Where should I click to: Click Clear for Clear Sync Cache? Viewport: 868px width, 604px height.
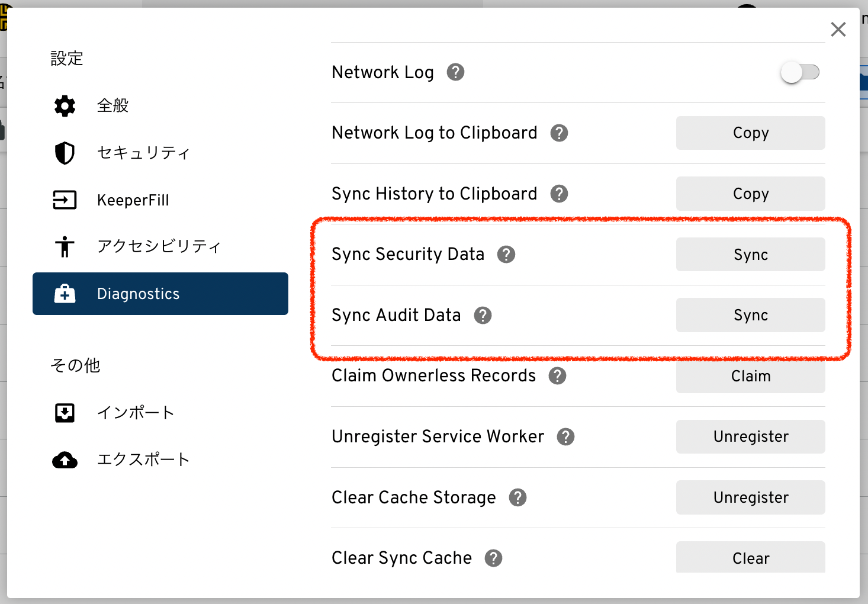[x=751, y=558]
